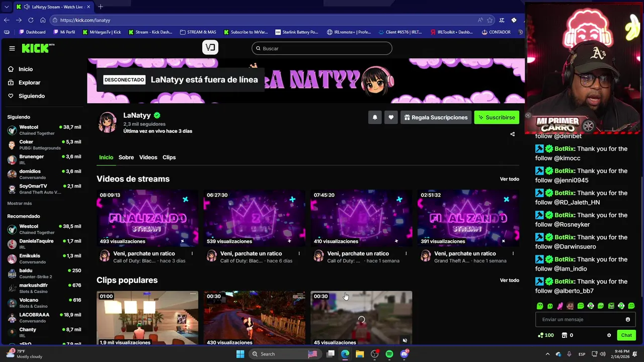Close the LaNatyy Stream browser tab
Viewport: 644px width, 362px height.
coord(90,7)
